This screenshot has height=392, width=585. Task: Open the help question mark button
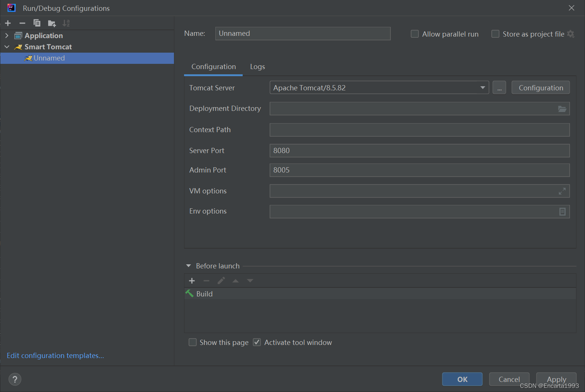coord(15,379)
